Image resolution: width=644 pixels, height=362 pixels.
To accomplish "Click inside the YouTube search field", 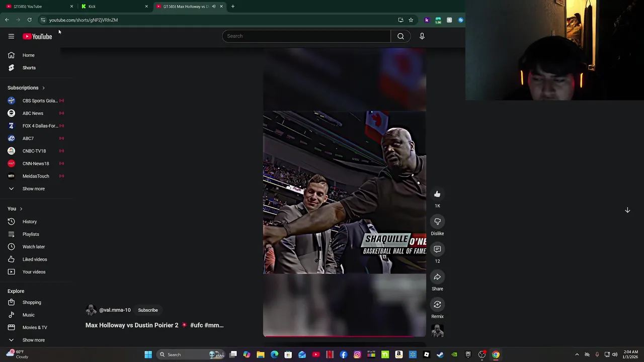I will 306,36.
